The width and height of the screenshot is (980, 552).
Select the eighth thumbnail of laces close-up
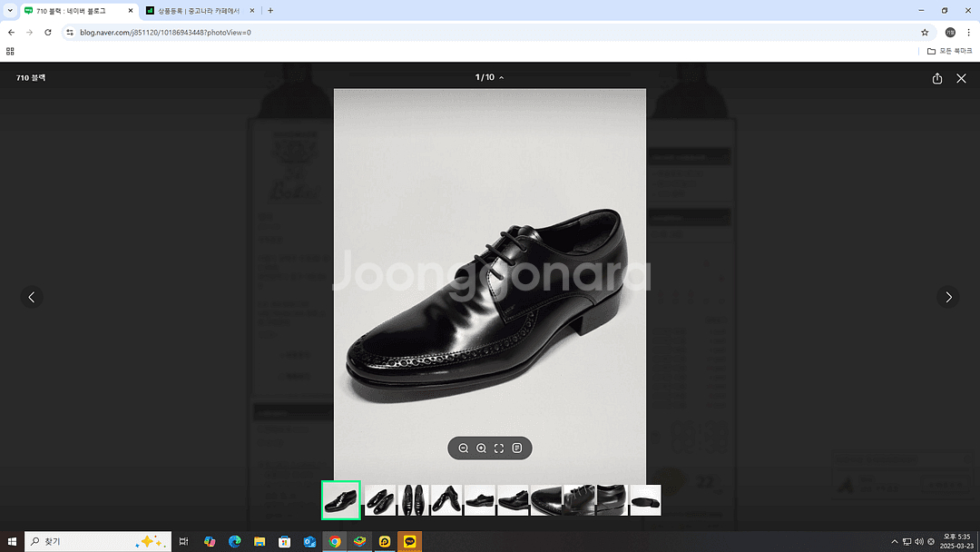click(579, 500)
